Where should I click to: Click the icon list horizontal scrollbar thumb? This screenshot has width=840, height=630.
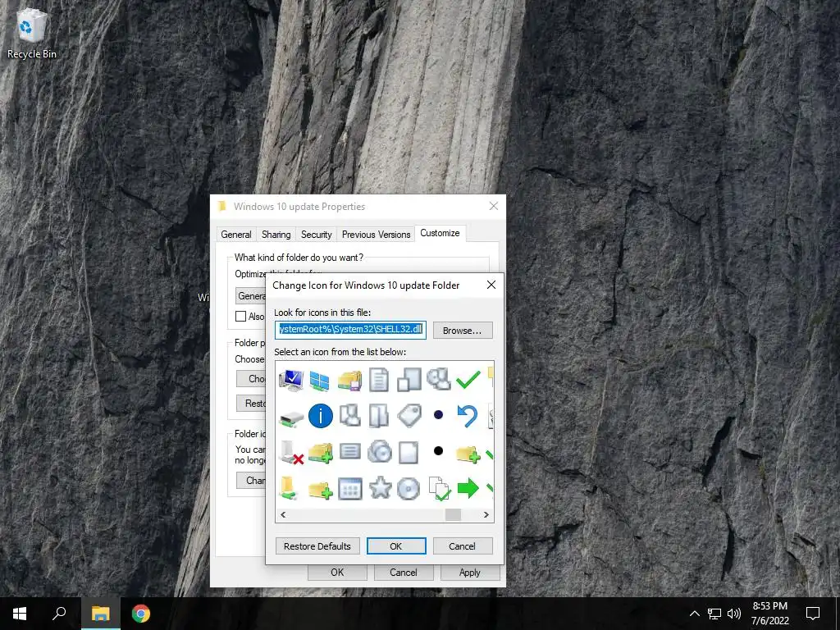click(x=453, y=515)
